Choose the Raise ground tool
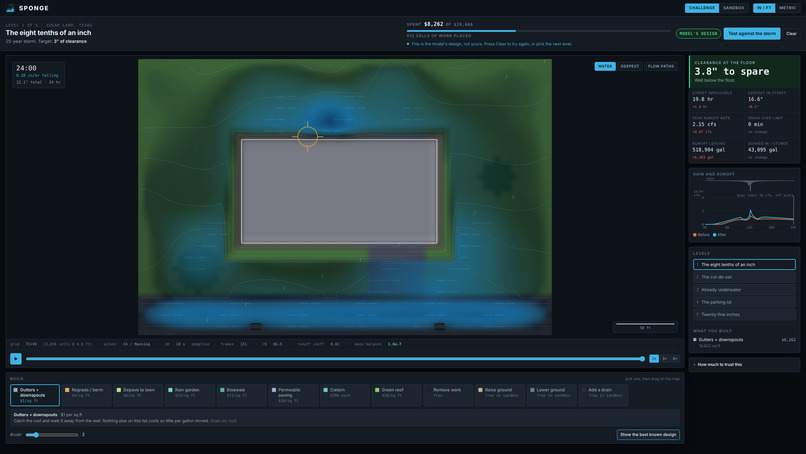The width and height of the screenshot is (806, 454). point(500,395)
